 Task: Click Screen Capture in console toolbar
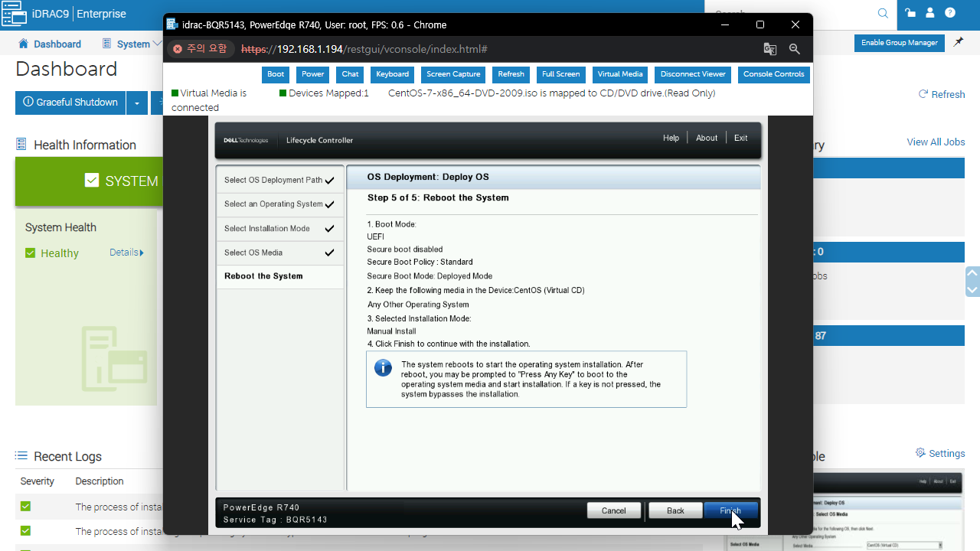[453, 74]
